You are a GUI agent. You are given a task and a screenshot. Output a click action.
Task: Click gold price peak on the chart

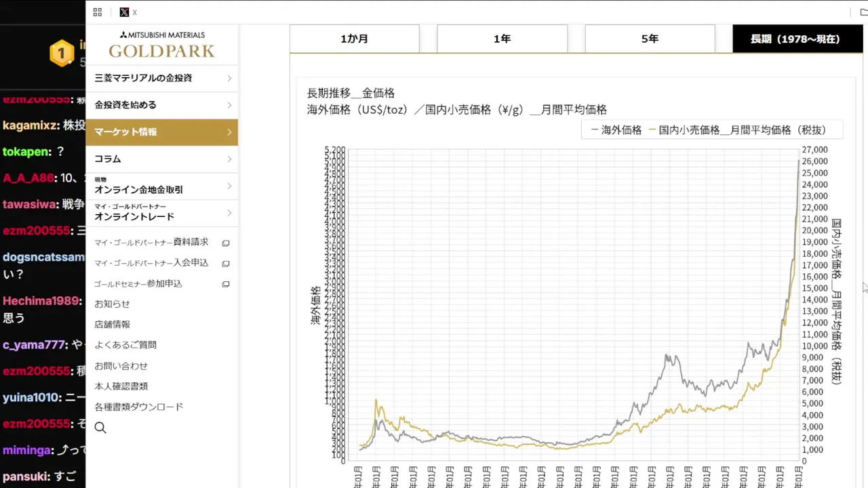pos(799,161)
